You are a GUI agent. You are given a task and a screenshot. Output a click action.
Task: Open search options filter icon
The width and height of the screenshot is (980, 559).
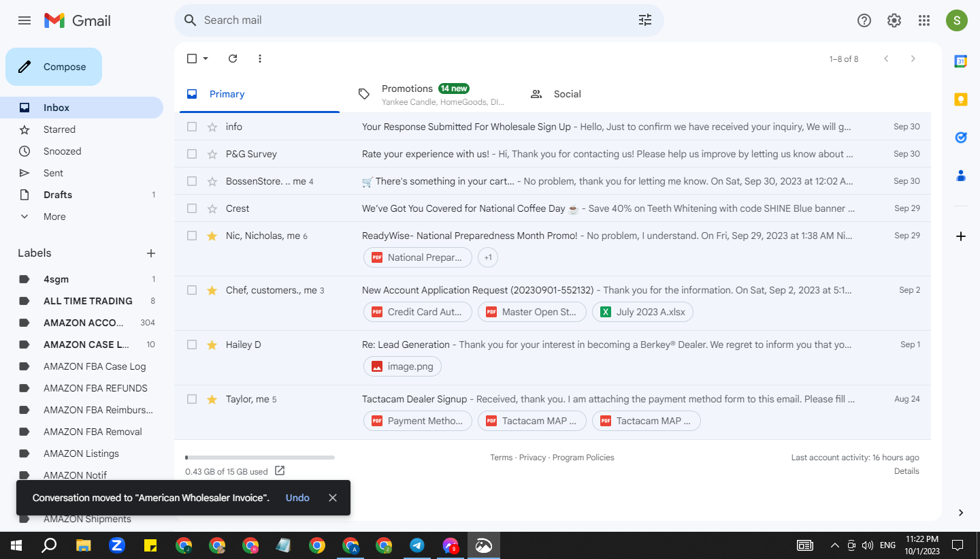pos(645,20)
